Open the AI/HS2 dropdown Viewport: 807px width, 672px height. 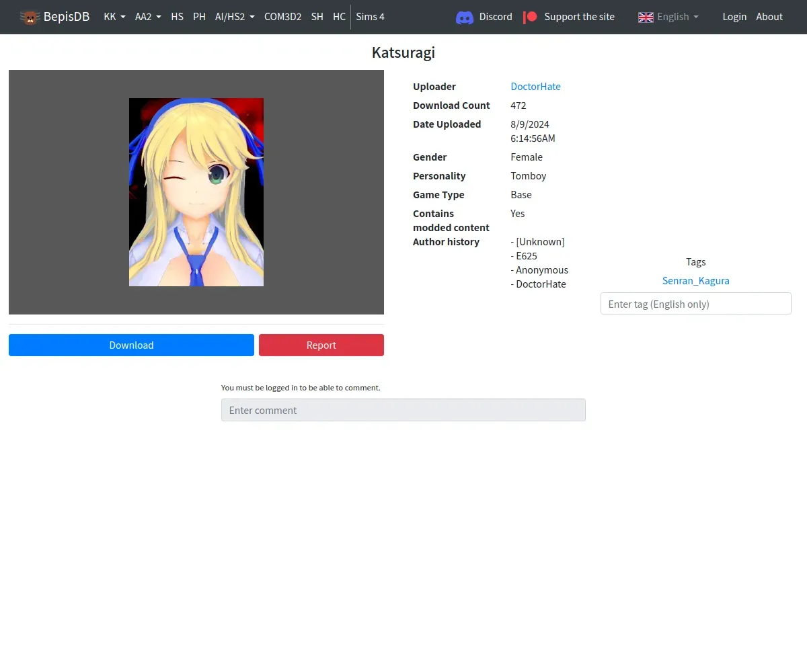coord(235,17)
